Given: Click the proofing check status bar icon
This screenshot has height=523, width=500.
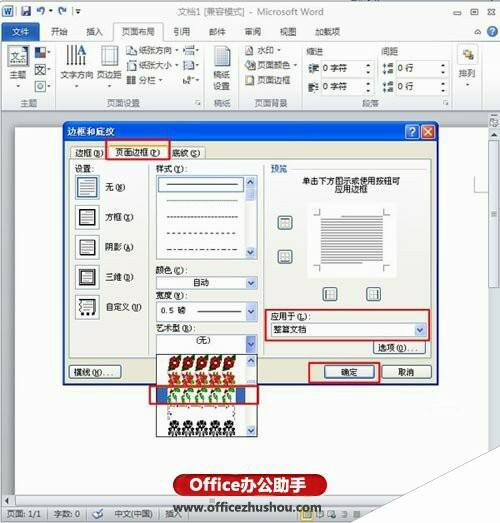Looking at the screenshot, I should coord(98,514).
